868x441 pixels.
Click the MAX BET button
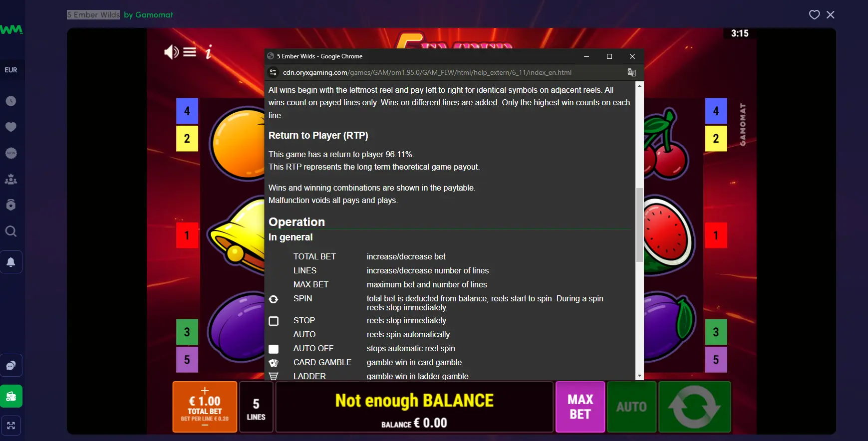coord(580,407)
